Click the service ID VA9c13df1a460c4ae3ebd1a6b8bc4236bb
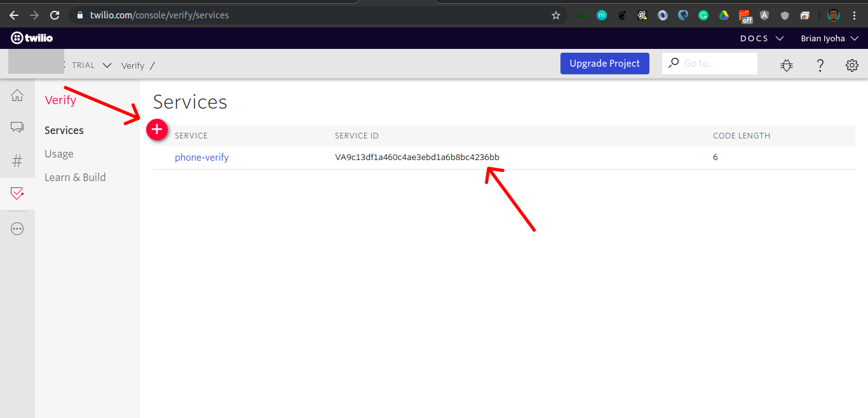The height and width of the screenshot is (418, 868). click(x=417, y=157)
